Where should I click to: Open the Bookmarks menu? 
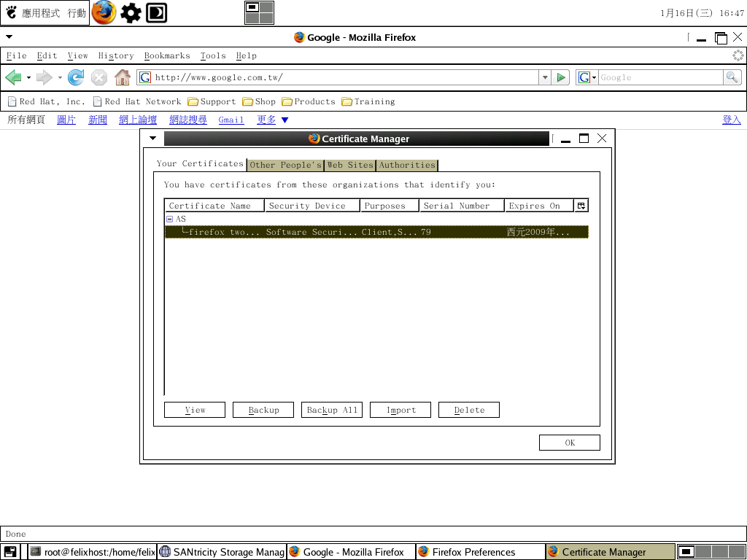coord(167,55)
